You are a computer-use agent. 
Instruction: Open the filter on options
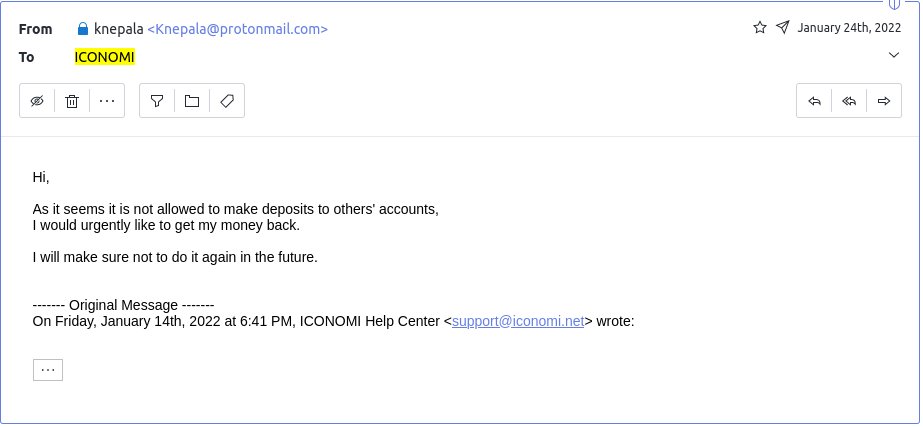[157, 101]
